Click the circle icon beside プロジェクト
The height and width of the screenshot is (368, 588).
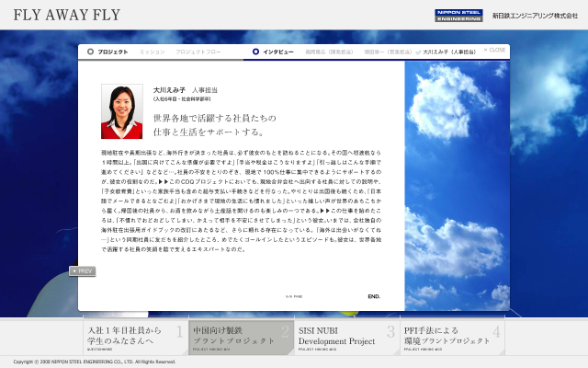coord(91,52)
